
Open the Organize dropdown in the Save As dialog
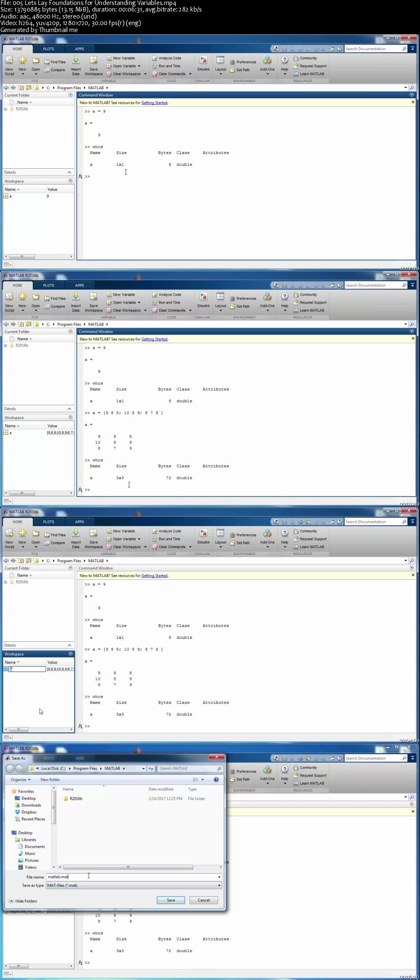(21, 780)
